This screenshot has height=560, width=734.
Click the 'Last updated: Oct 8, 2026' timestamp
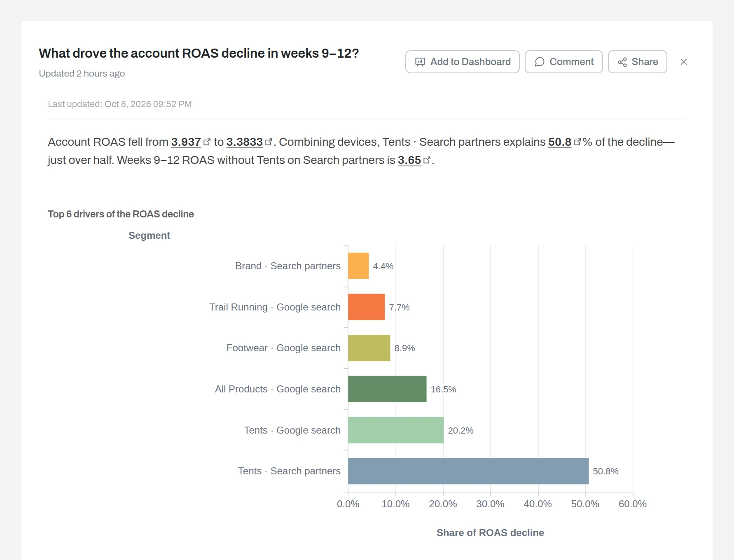[119, 104]
